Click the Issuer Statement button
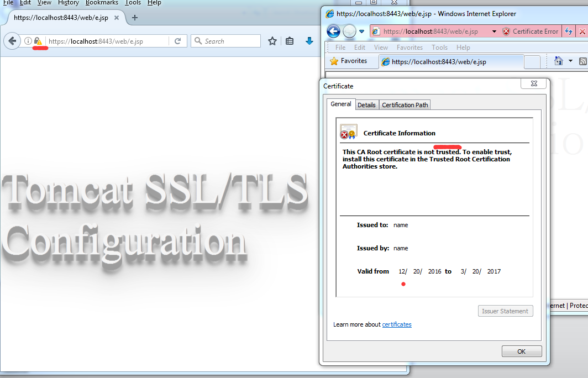Viewport: 588px width, 378px height. pyautogui.click(x=505, y=311)
